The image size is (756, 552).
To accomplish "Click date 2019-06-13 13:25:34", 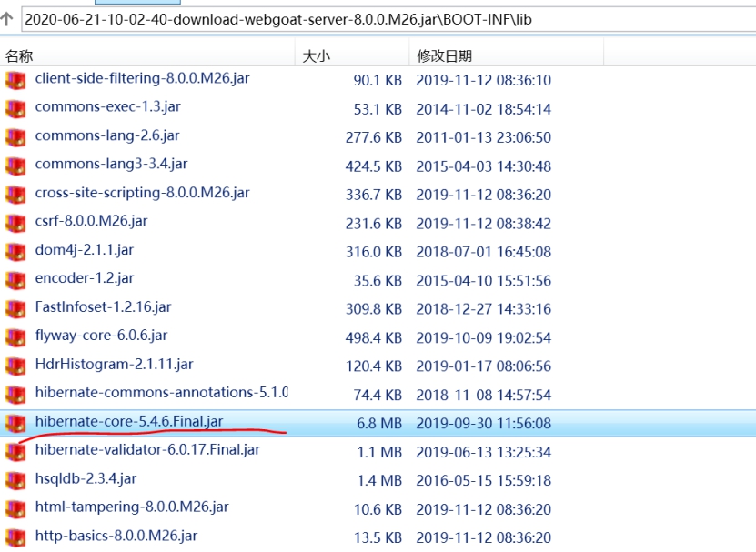I will click(484, 452).
